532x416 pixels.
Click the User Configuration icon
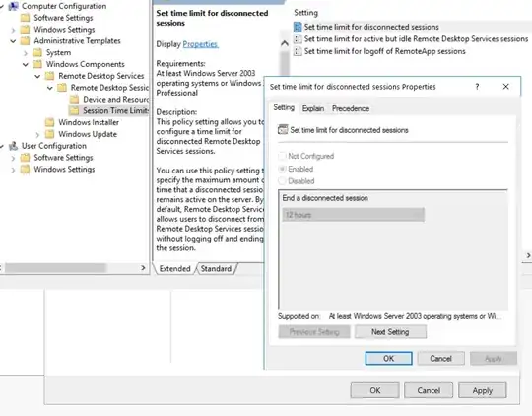pos(13,146)
